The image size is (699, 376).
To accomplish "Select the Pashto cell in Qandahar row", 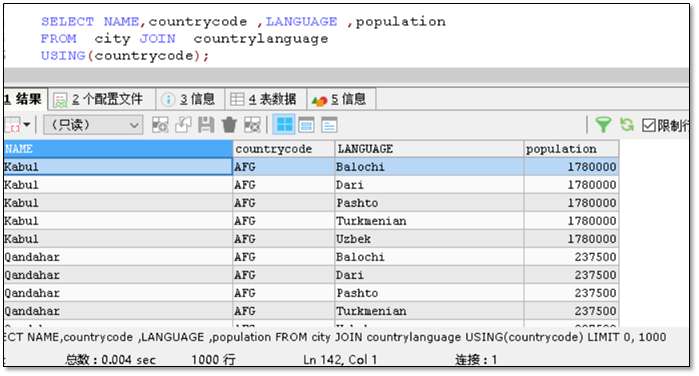I will [429, 293].
